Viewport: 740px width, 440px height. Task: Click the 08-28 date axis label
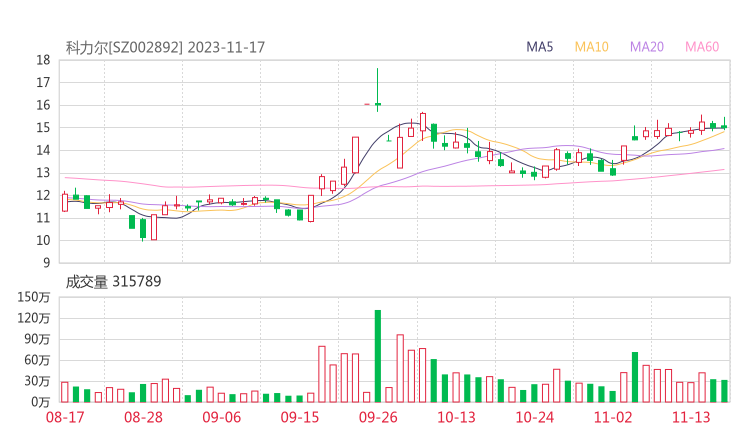[143, 417]
